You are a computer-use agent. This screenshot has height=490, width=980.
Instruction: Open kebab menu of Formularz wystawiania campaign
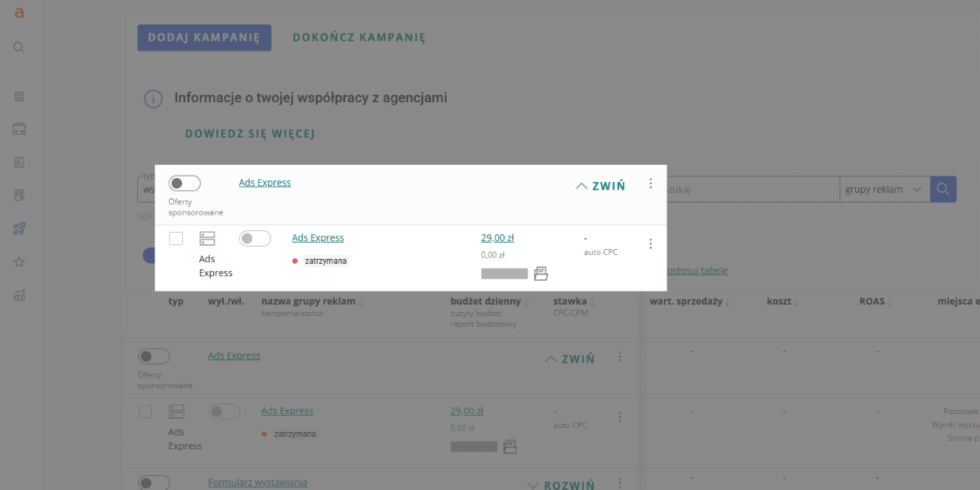tap(620, 483)
